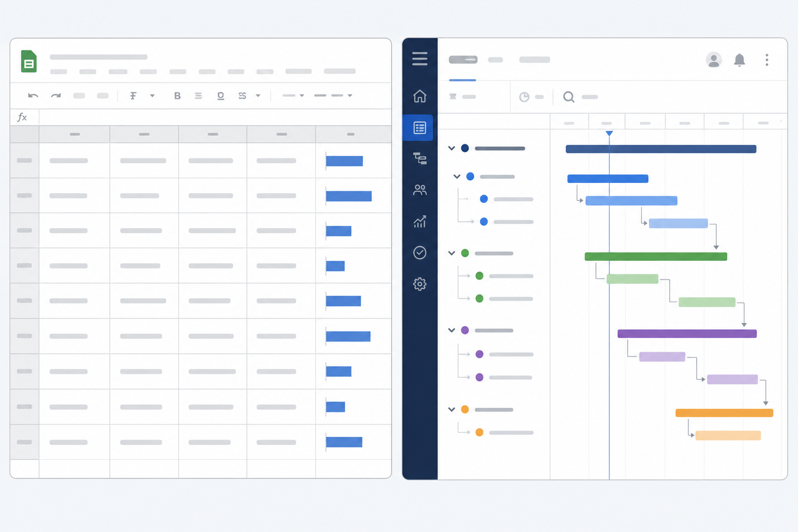Collapse the blue task subgroup chevron
The height and width of the screenshot is (532, 798).
(457, 177)
